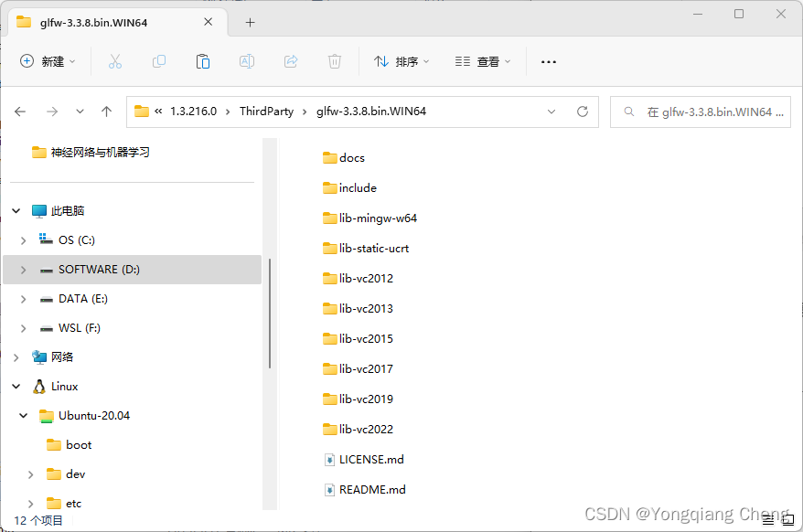The height and width of the screenshot is (532, 803).
Task: Select the lib-vc2013 folder
Action: click(358, 309)
